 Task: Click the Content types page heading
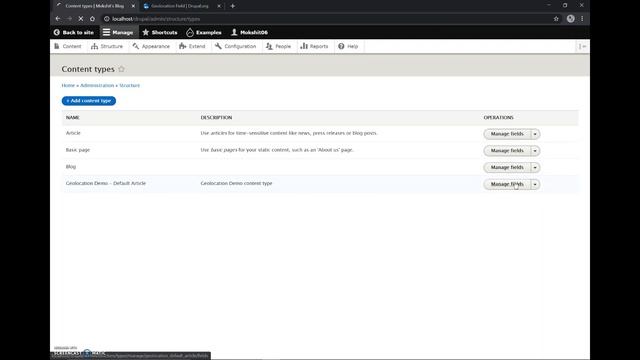(x=88, y=69)
